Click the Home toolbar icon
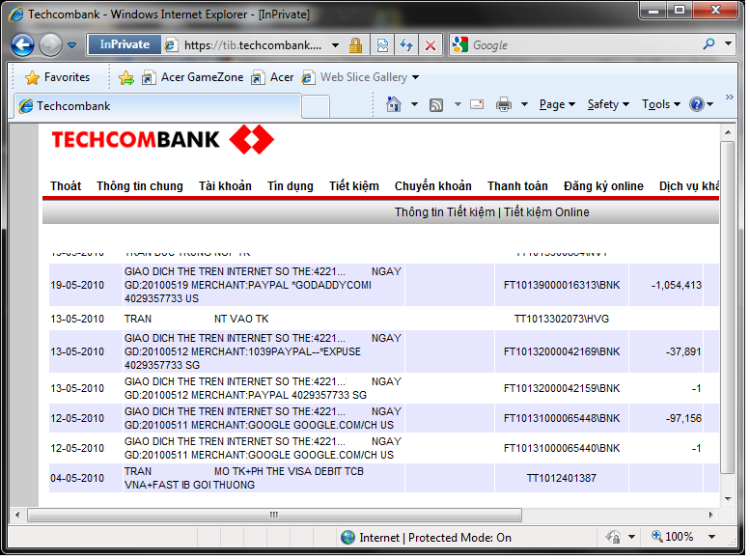This screenshot has width=750, height=560. [394, 104]
